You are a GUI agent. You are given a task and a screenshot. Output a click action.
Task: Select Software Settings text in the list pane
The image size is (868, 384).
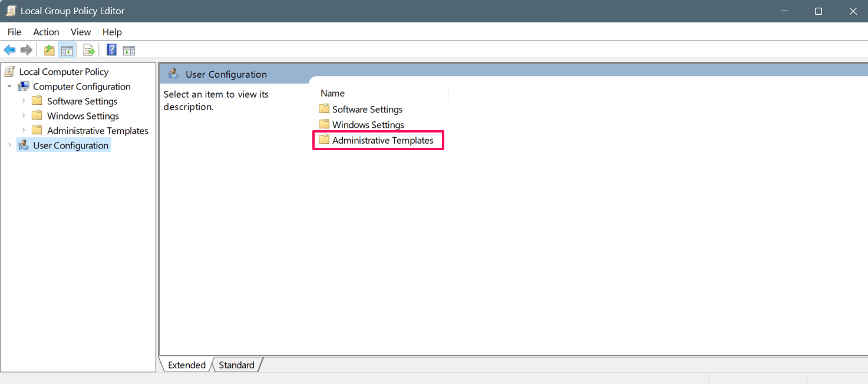coord(367,109)
